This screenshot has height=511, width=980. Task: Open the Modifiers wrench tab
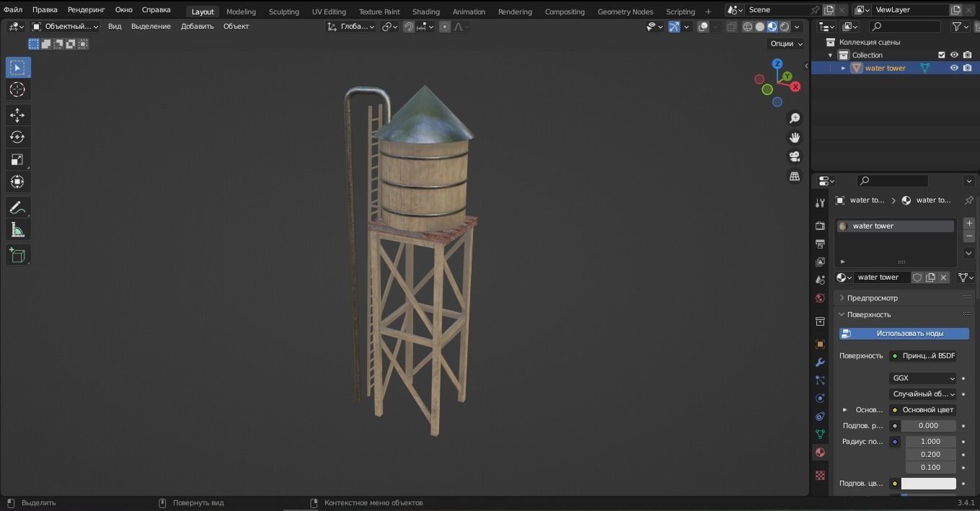(820, 362)
